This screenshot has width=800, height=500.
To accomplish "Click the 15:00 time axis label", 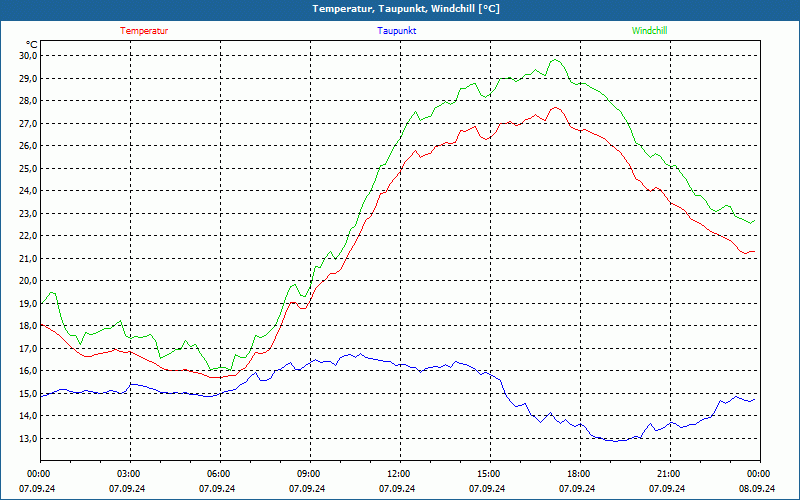I will [x=490, y=474].
